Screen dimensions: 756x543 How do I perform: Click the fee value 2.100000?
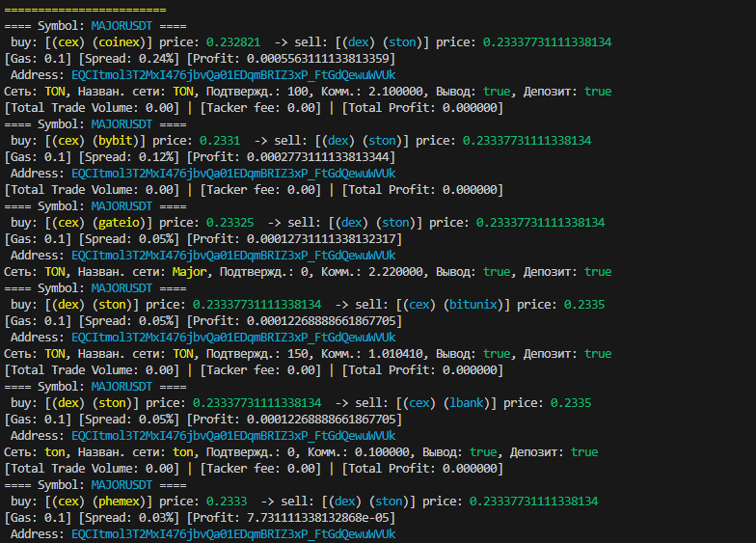(395, 92)
